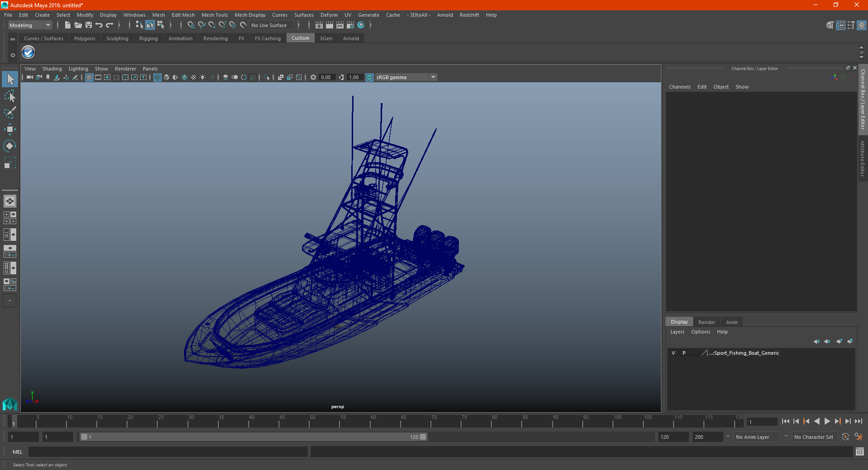Click the animation end time field showing 200
868x470 pixels.
[x=708, y=437]
